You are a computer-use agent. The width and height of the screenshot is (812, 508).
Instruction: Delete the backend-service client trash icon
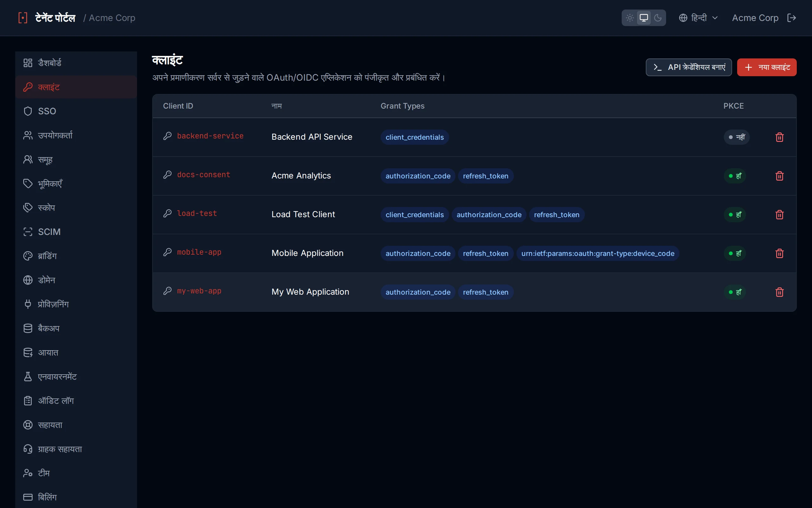click(779, 137)
